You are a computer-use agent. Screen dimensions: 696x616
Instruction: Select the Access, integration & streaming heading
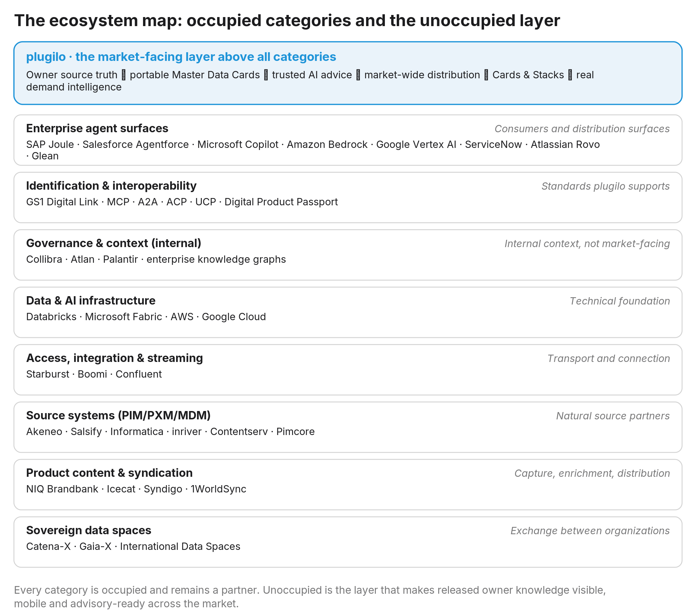coord(114,358)
